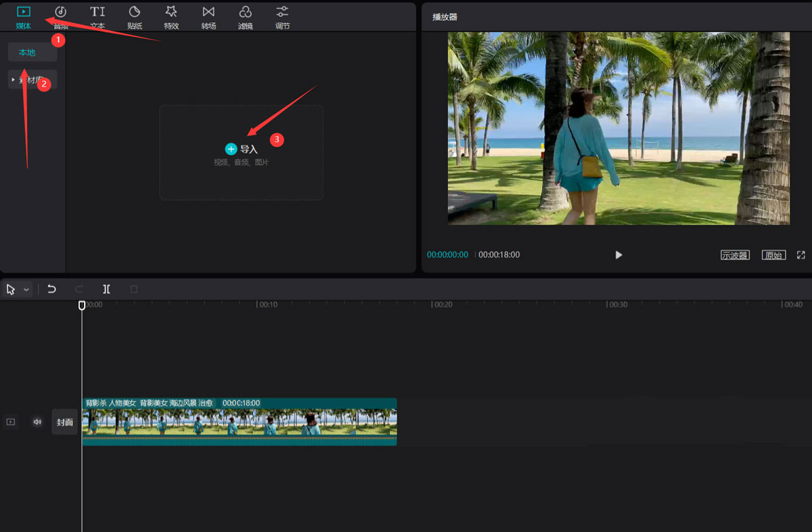Click the undo arrow in timeline toolbar
The image size is (812, 532).
point(51,289)
